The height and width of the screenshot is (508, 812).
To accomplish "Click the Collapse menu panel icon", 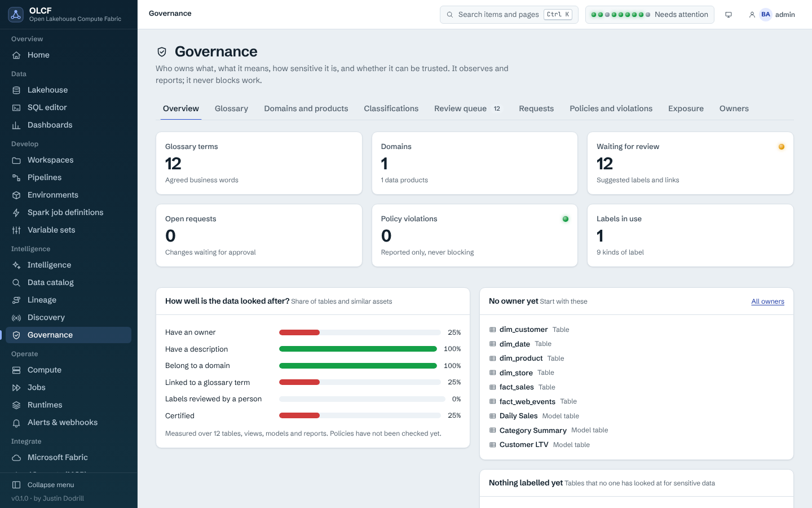I will [x=16, y=485].
